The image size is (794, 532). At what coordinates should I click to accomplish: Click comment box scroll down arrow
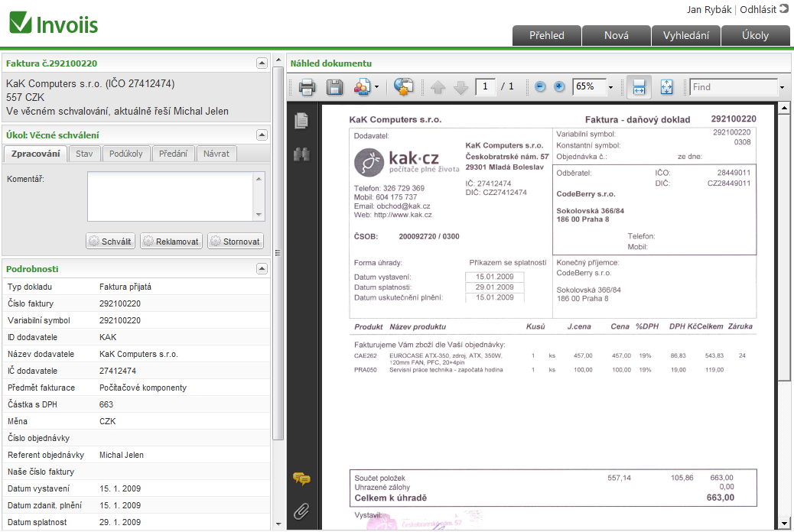259,215
